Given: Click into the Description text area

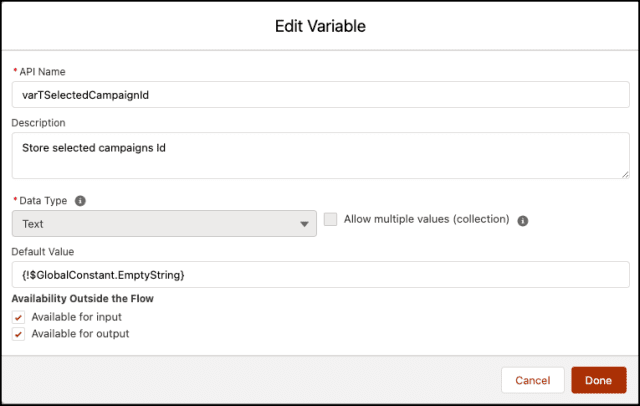Looking at the screenshot, I should pos(320,156).
